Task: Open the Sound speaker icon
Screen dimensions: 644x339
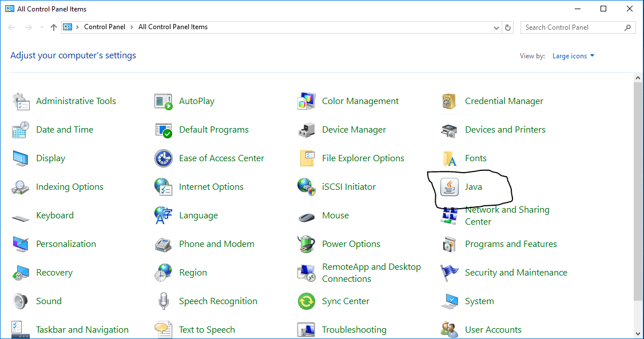Action: click(x=21, y=302)
